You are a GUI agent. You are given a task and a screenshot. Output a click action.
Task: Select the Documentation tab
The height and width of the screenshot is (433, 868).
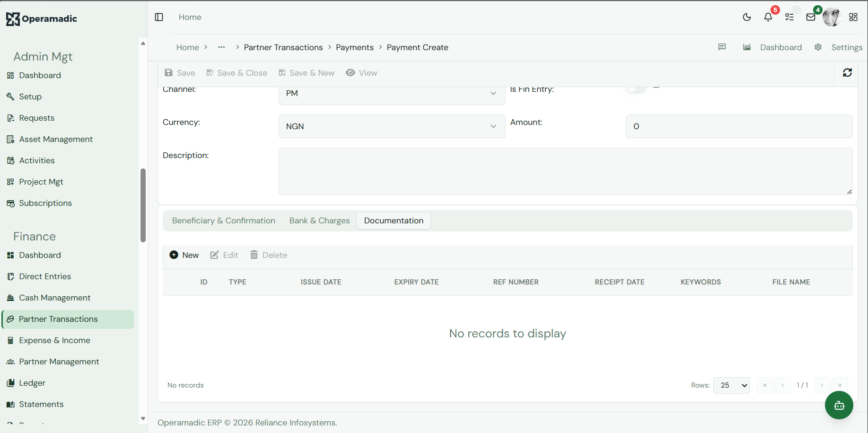tap(394, 221)
